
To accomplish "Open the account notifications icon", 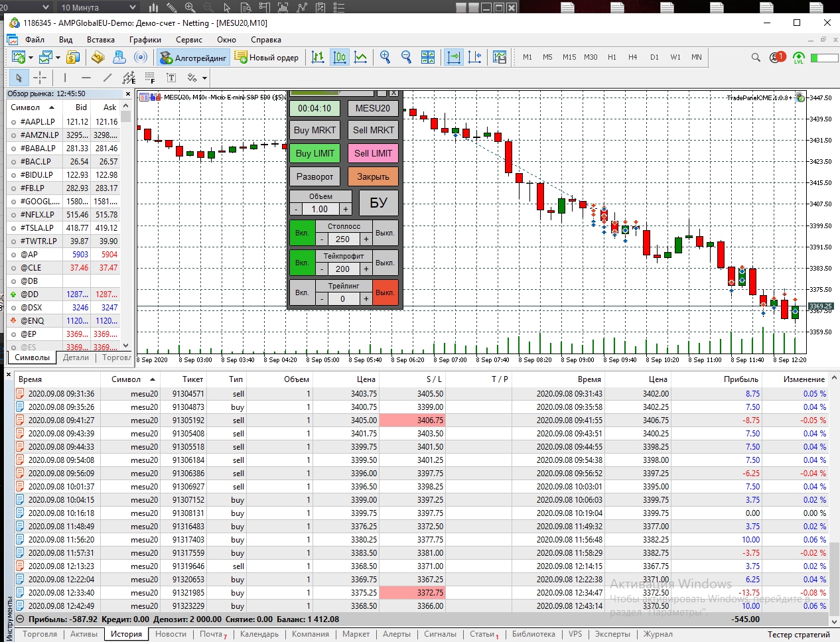I will coord(777,58).
